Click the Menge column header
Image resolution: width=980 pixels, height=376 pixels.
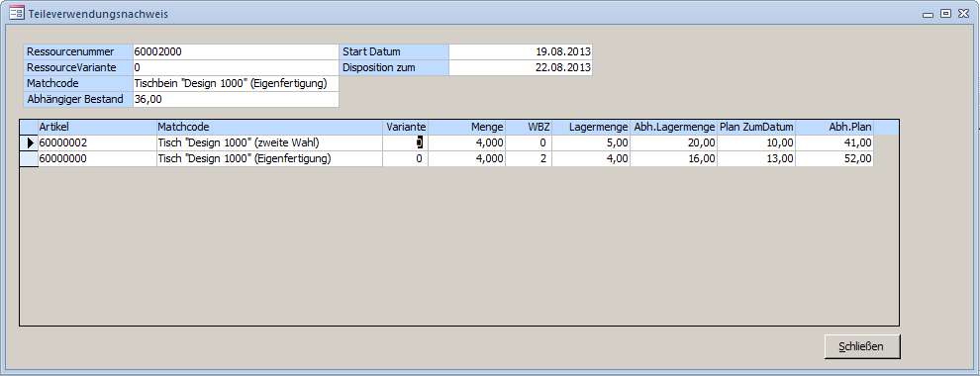click(466, 127)
